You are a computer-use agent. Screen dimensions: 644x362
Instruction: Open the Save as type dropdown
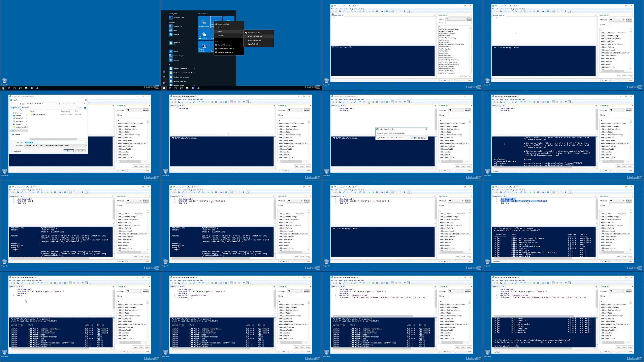[x=55, y=146]
